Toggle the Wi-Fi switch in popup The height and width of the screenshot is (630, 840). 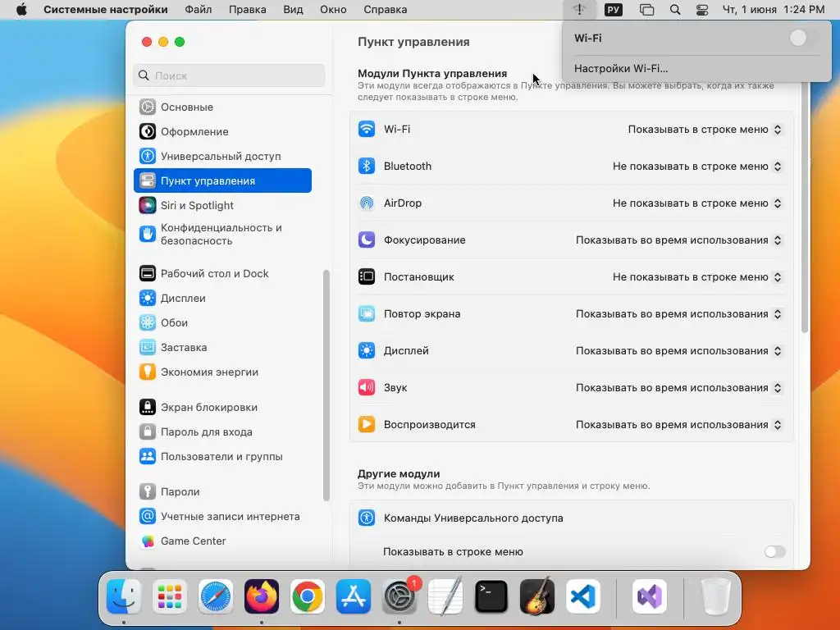point(804,38)
